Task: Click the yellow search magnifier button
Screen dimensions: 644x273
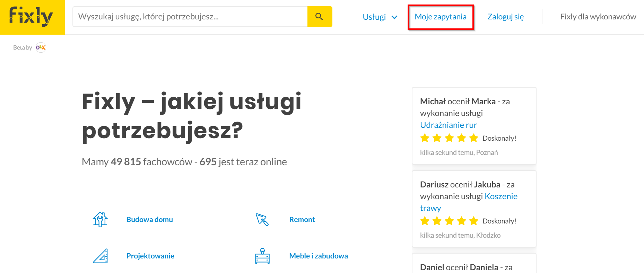Action: pyautogui.click(x=320, y=17)
